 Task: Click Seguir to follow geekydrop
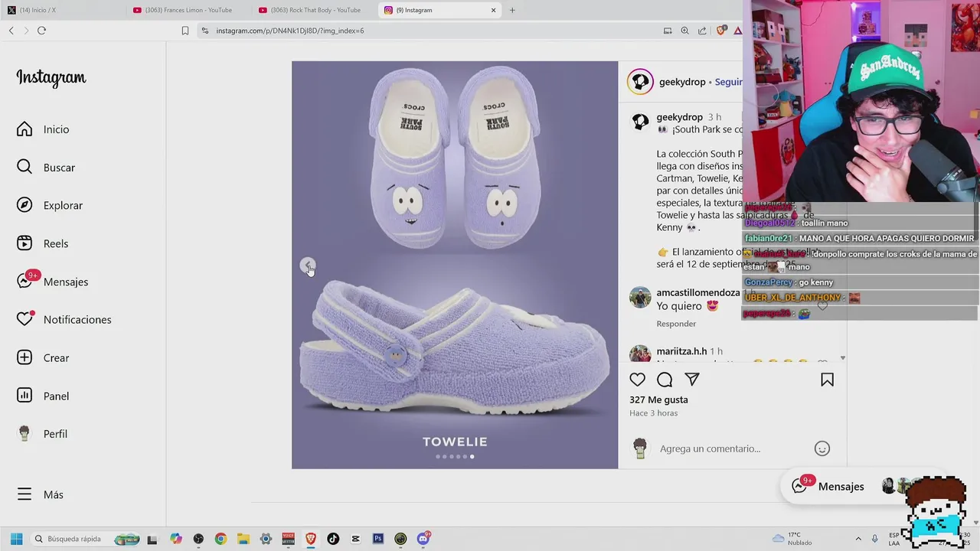pyautogui.click(x=728, y=82)
